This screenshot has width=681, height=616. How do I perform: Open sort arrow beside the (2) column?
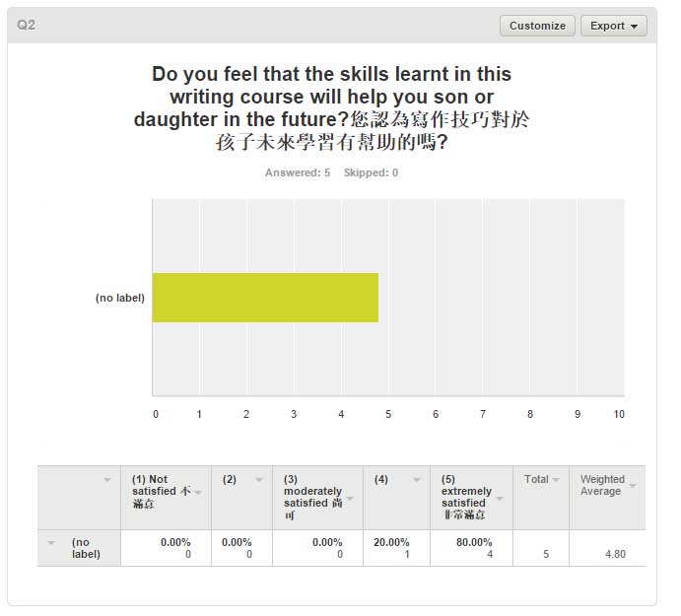[259, 480]
